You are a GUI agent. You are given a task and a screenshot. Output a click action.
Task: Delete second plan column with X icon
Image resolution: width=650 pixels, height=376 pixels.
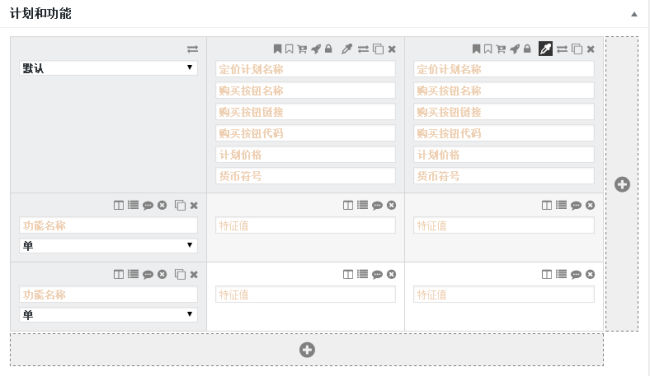(591, 49)
